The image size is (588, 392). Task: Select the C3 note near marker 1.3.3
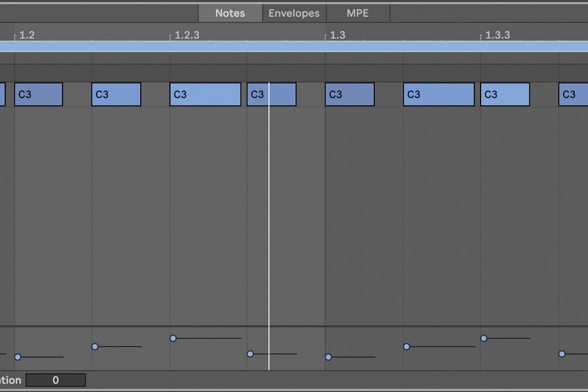pyautogui.click(x=505, y=94)
